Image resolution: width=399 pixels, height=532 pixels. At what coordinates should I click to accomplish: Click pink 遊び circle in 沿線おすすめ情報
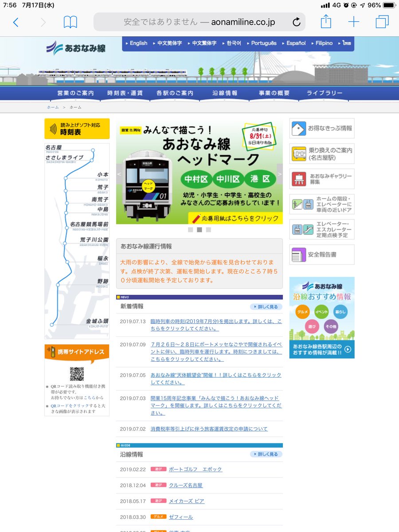click(x=312, y=327)
